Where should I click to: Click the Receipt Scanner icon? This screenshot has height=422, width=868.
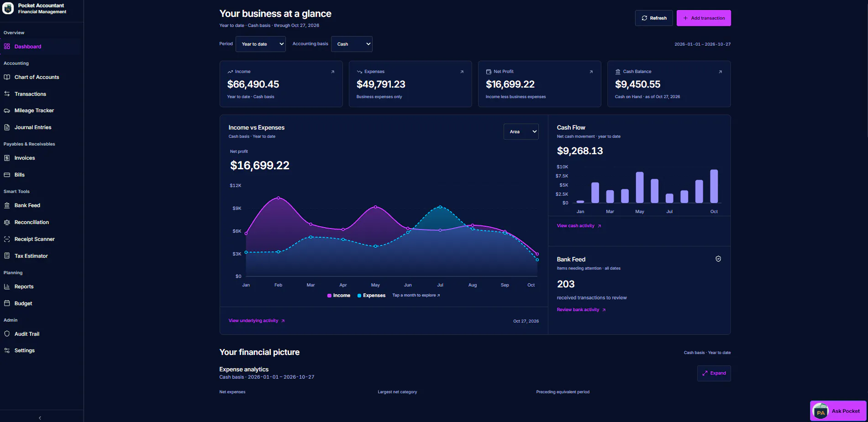click(x=7, y=239)
